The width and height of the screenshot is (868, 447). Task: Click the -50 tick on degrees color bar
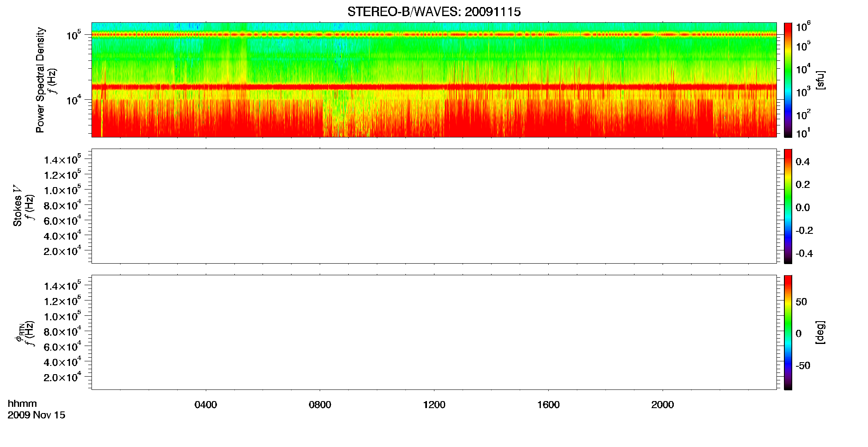pos(803,366)
